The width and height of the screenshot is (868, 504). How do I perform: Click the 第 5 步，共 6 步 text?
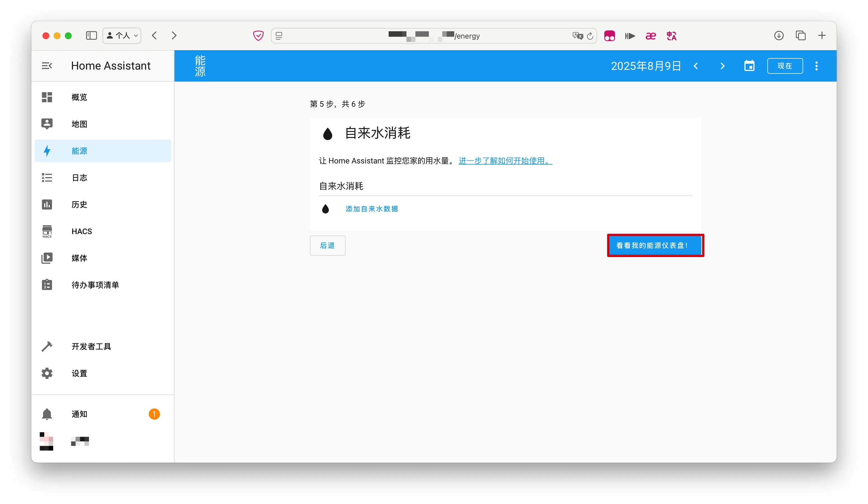[337, 104]
